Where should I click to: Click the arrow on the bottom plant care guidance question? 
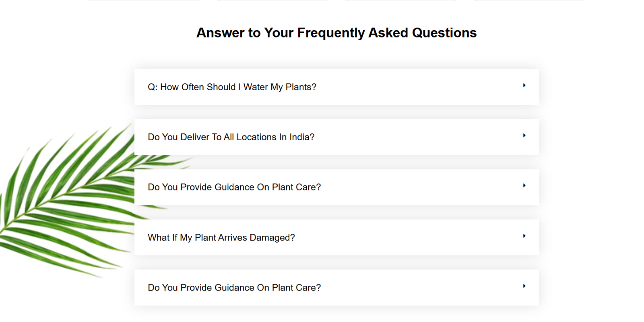click(x=524, y=286)
